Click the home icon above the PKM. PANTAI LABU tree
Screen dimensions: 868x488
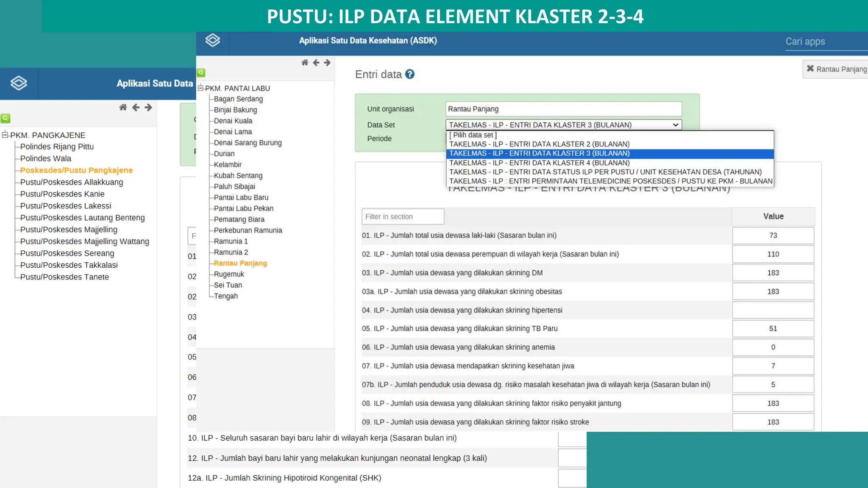point(304,63)
